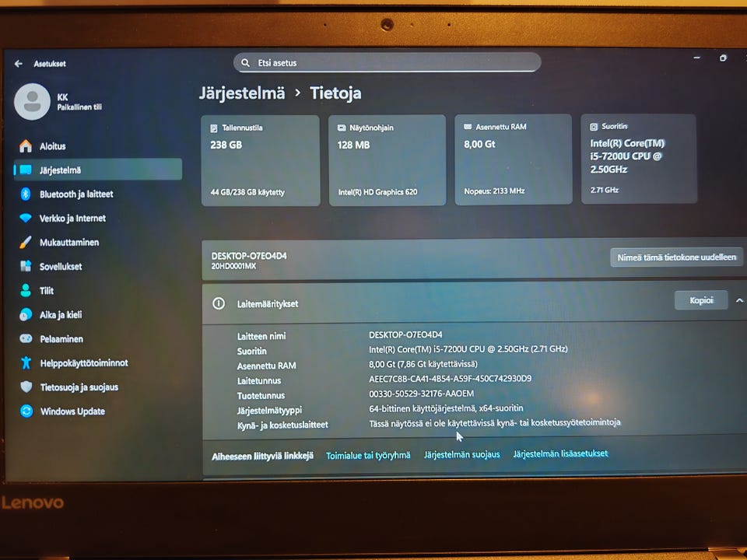Click the game controller icon for Pelaaminen
747x560 pixels.
point(26,338)
